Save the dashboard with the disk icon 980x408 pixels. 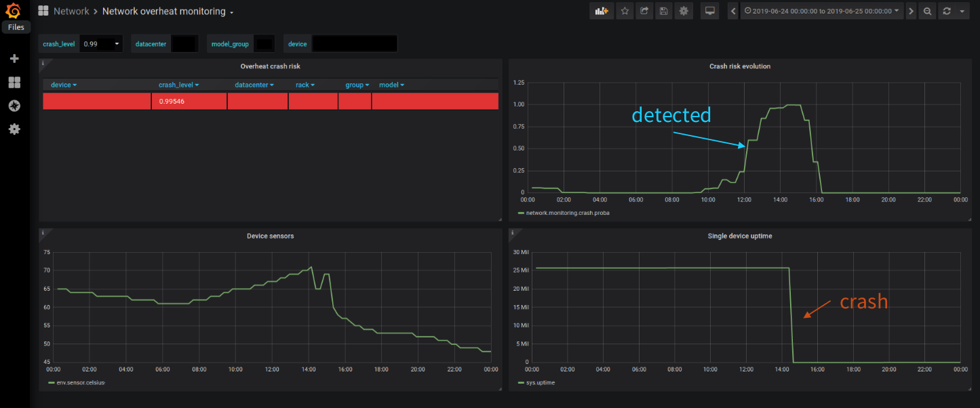click(663, 11)
